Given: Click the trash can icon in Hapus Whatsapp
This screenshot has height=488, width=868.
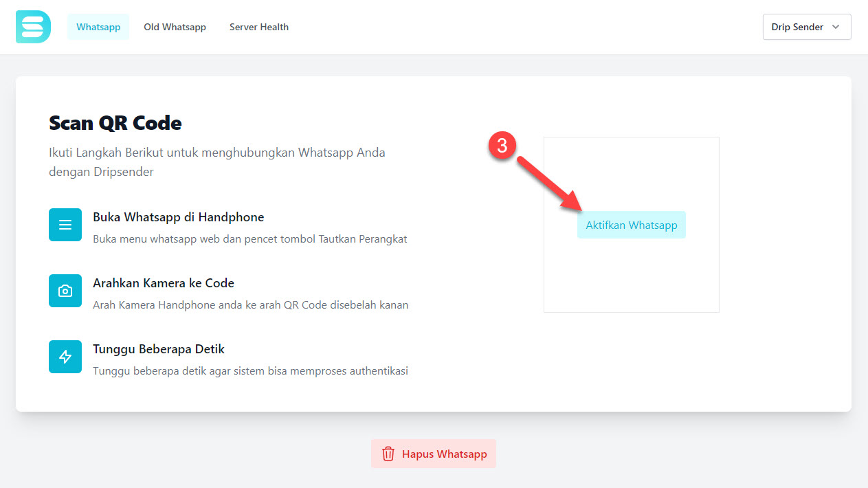Looking at the screenshot, I should coord(388,454).
